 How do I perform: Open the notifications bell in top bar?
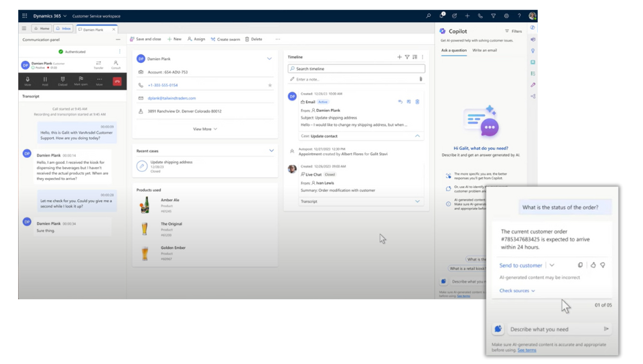442,15
